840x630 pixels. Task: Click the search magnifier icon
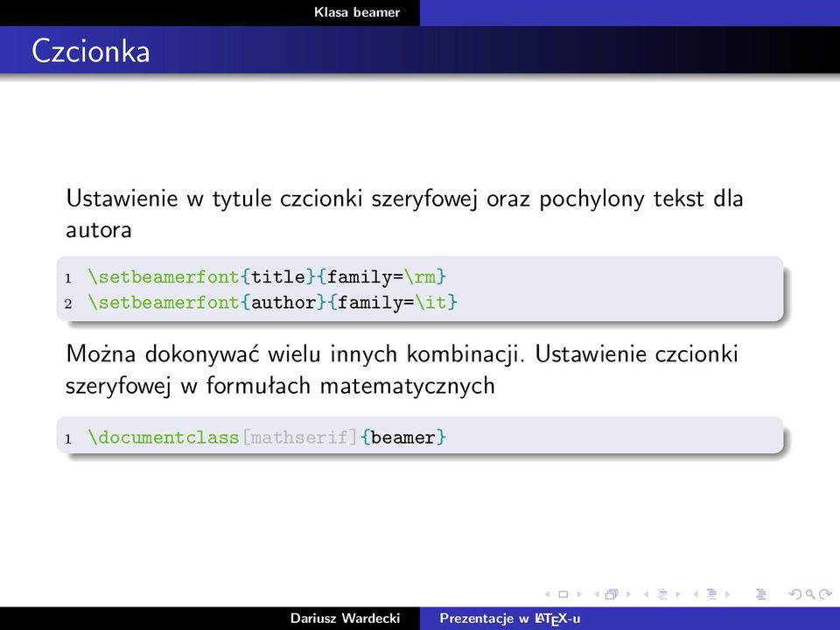point(810,594)
